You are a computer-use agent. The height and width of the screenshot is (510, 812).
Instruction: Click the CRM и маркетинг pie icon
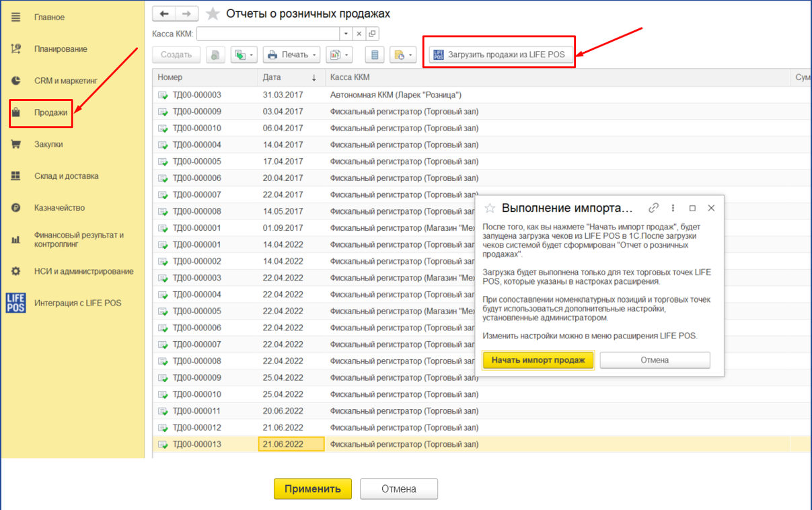click(x=16, y=81)
